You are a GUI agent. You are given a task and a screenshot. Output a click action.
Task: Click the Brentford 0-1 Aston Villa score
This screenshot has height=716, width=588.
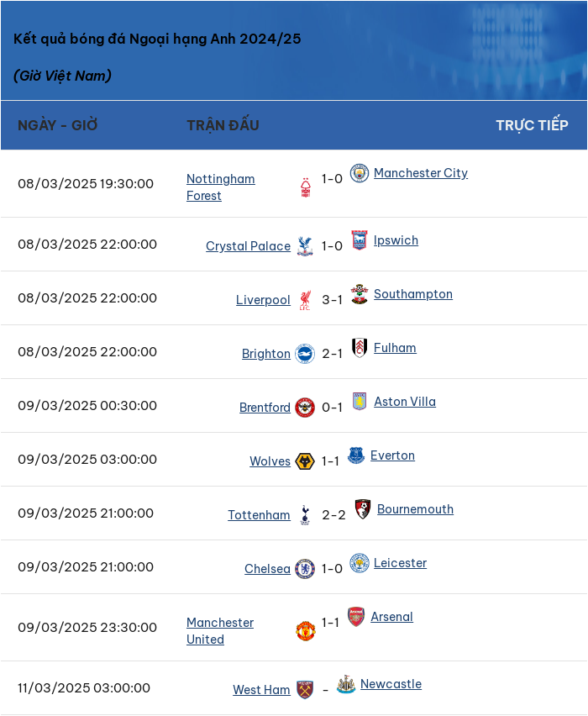click(332, 408)
